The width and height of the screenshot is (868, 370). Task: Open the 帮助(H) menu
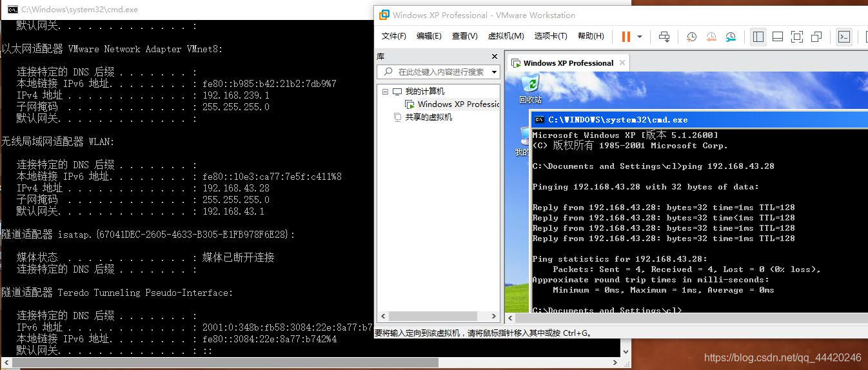[x=591, y=36]
